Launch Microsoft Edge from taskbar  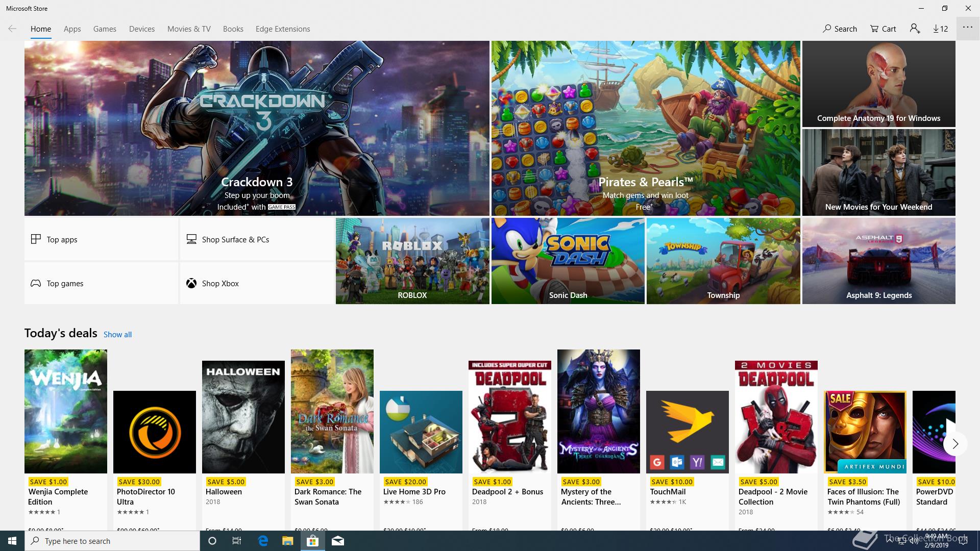coord(263,541)
